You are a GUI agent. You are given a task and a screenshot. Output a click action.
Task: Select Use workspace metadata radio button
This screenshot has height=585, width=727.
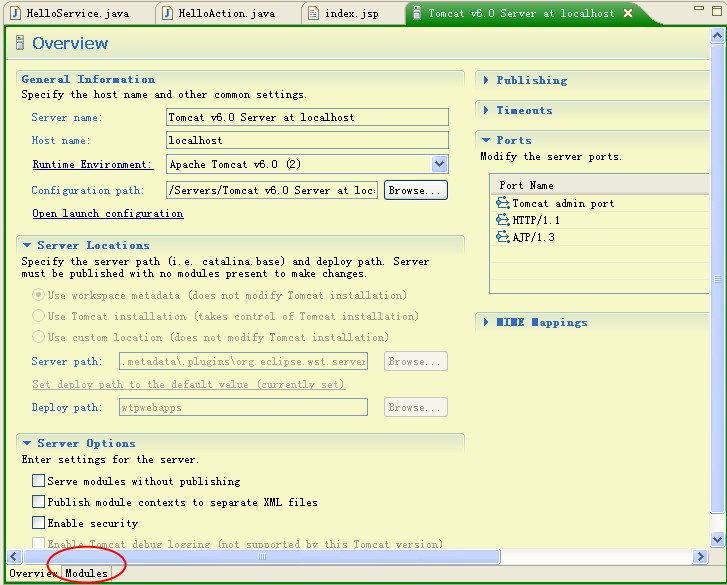pos(38,295)
